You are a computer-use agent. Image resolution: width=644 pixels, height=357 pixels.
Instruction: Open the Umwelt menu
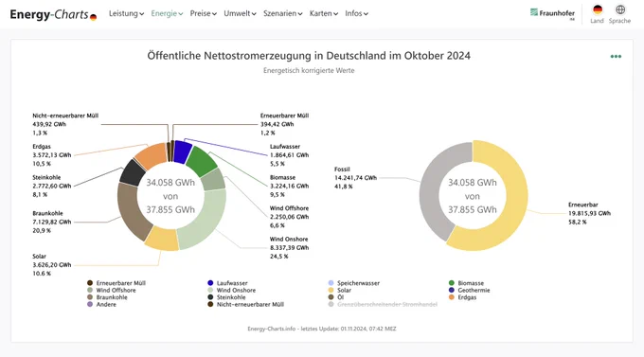240,13
